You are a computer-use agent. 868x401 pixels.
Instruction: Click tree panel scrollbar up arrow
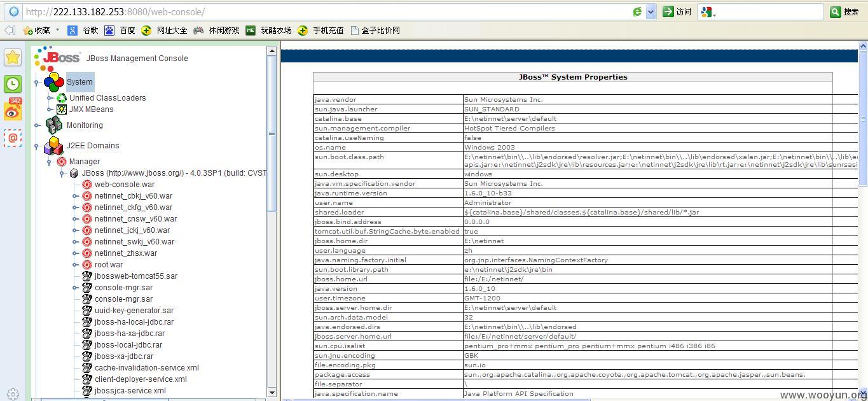click(272, 51)
